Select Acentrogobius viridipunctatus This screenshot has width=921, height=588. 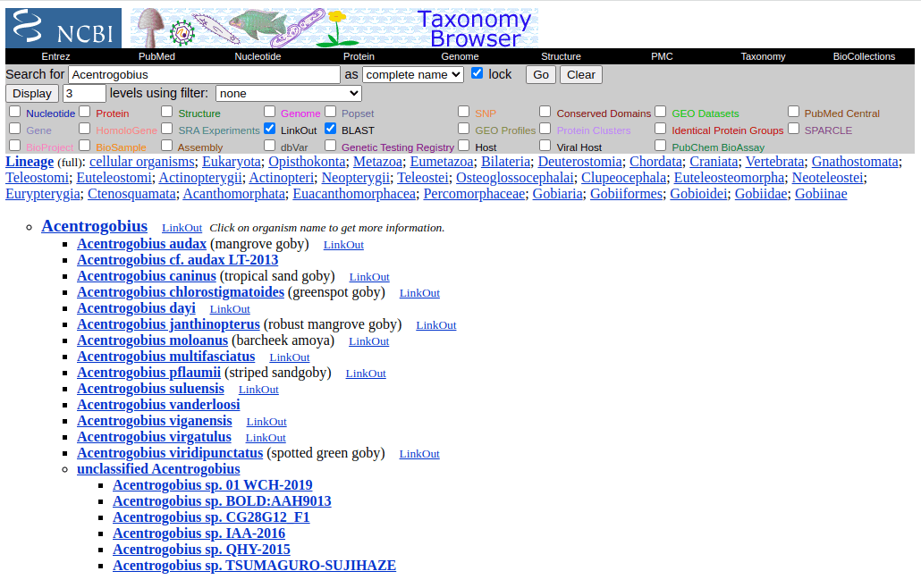tap(170, 452)
